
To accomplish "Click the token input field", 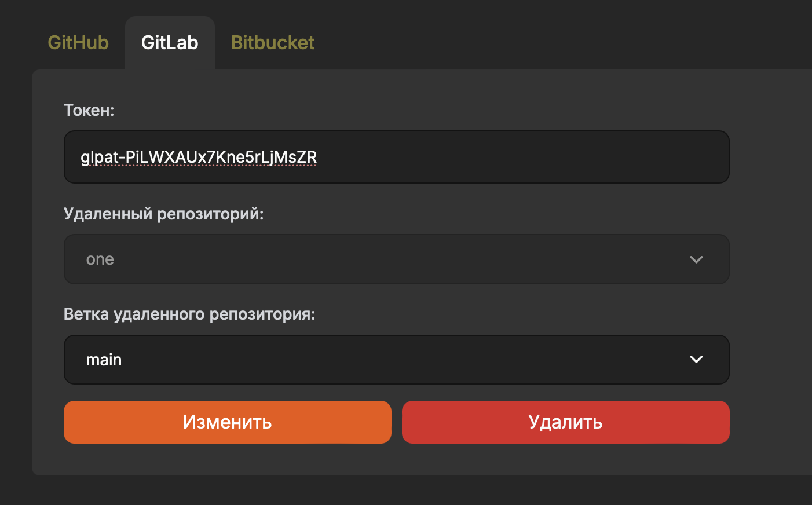I will tap(396, 157).
